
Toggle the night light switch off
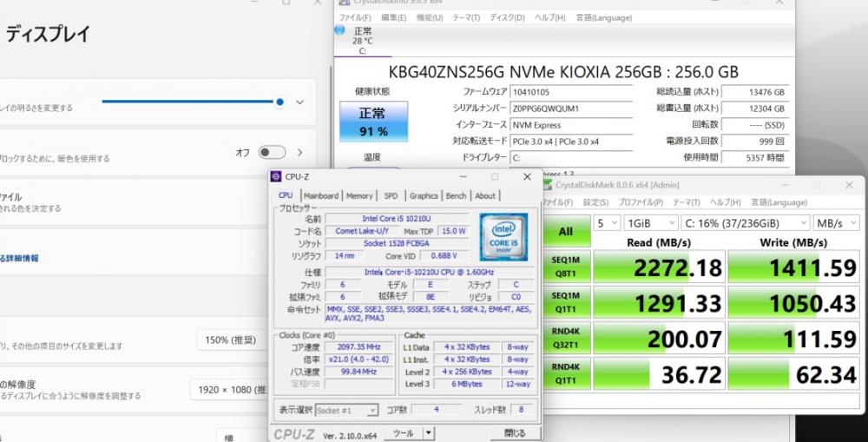tap(272, 152)
